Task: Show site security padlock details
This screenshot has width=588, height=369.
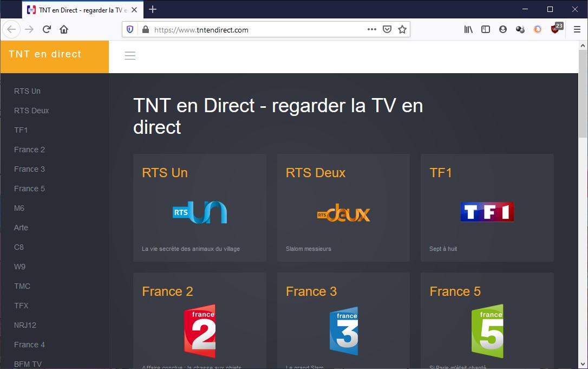Action: (x=146, y=29)
